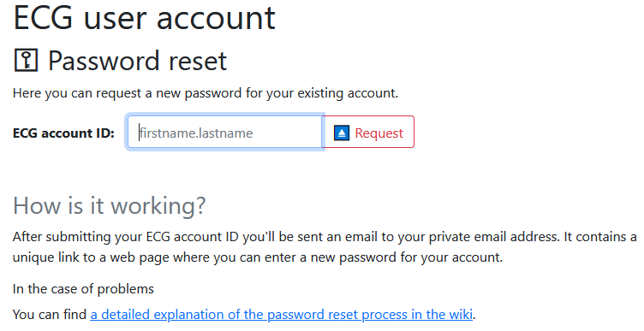The height and width of the screenshot is (331, 644).
Task: Click the 'You can find' text before the link
Action: pyautogui.click(x=50, y=314)
